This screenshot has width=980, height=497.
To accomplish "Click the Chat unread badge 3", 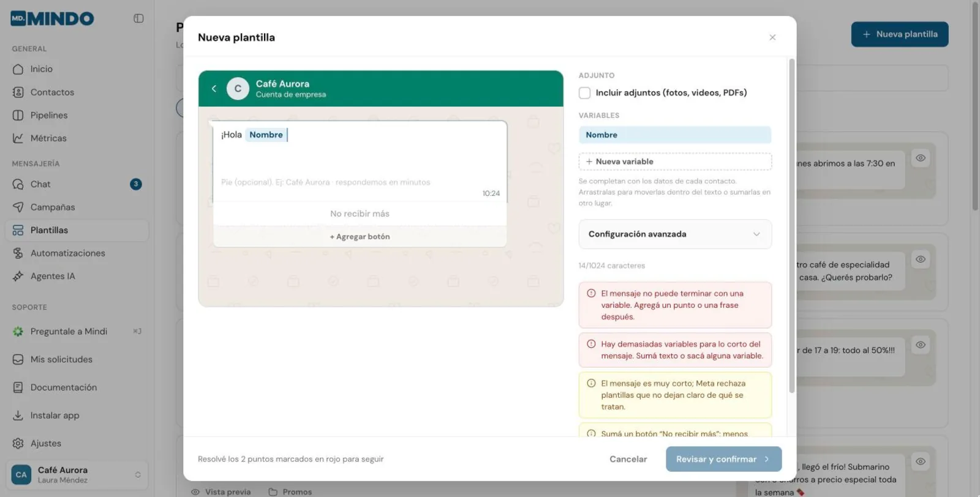I will 136,184.
